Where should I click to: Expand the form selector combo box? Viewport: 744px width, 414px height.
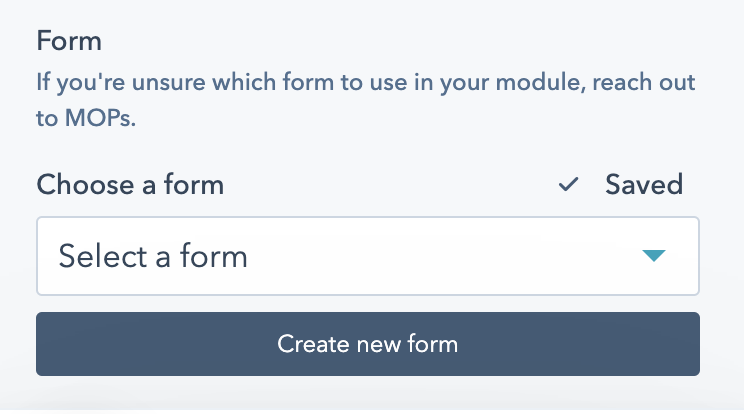click(367, 256)
